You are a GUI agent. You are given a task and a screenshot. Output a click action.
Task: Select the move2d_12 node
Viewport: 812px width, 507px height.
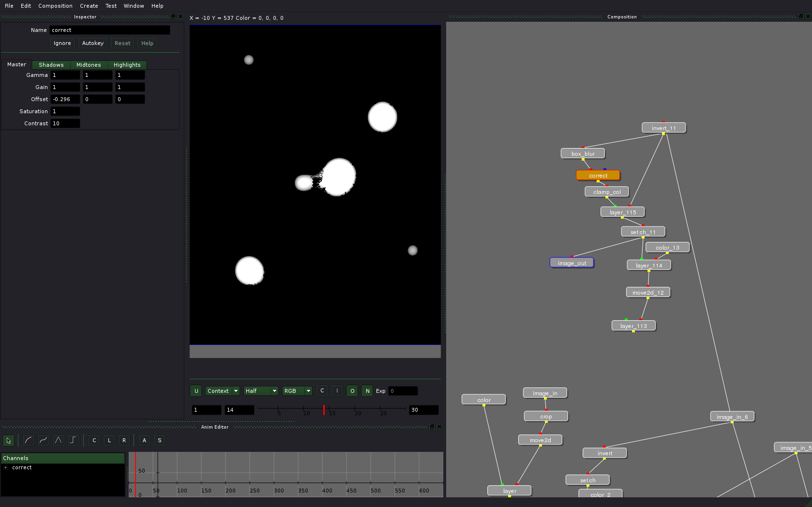[x=648, y=292]
